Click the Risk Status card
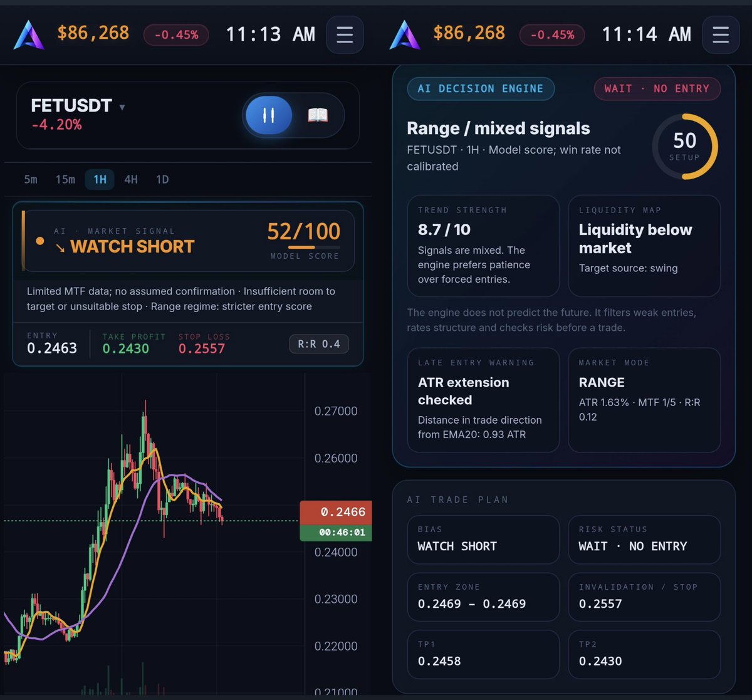Image resolution: width=752 pixels, height=700 pixels. (644, 540)
